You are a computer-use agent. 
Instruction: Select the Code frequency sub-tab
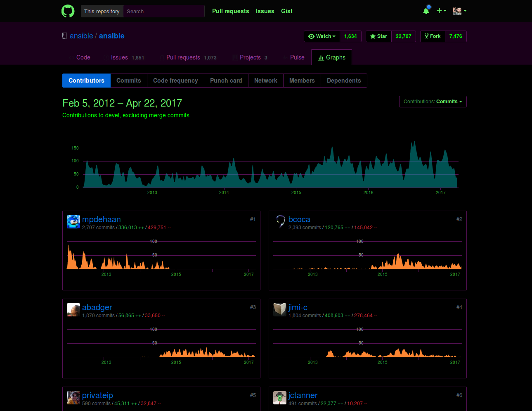175,81
